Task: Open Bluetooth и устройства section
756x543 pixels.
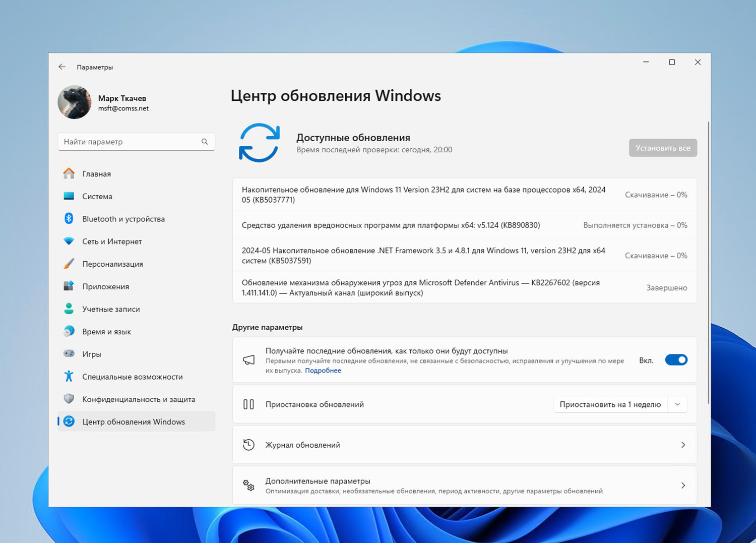Action: point(136,219)
